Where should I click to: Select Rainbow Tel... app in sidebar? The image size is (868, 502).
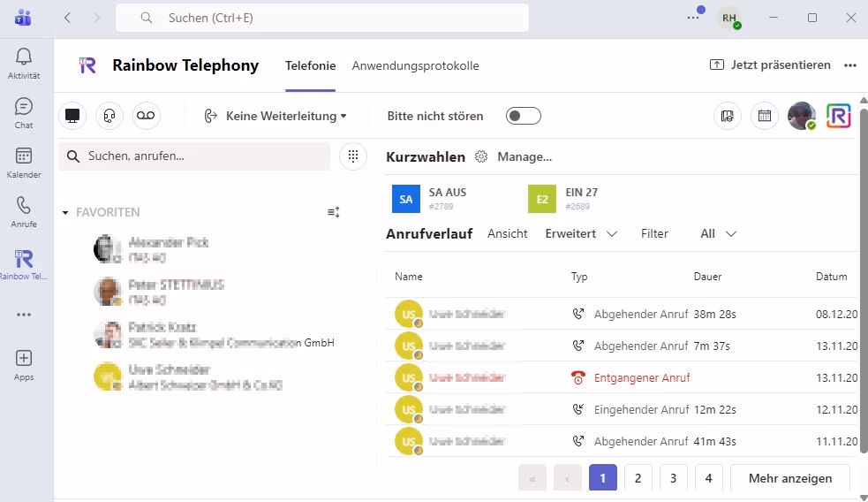click(x=24, y=264)
